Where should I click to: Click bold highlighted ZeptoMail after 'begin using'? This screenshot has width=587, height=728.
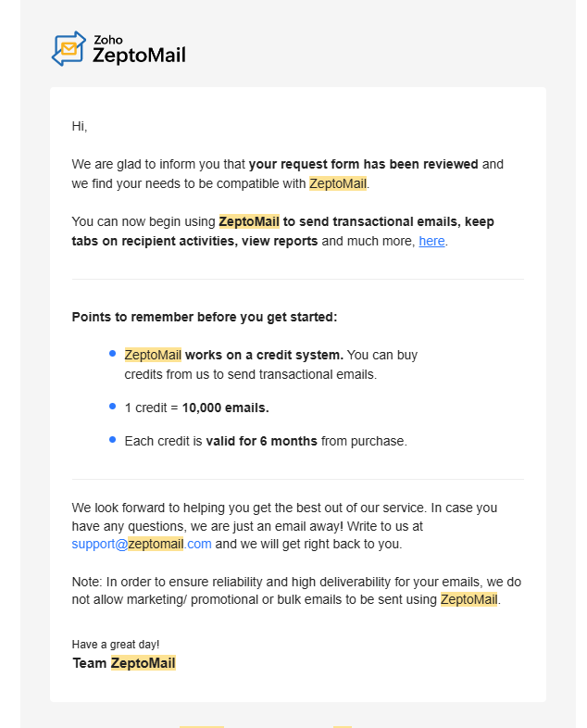tap(249, 221)
